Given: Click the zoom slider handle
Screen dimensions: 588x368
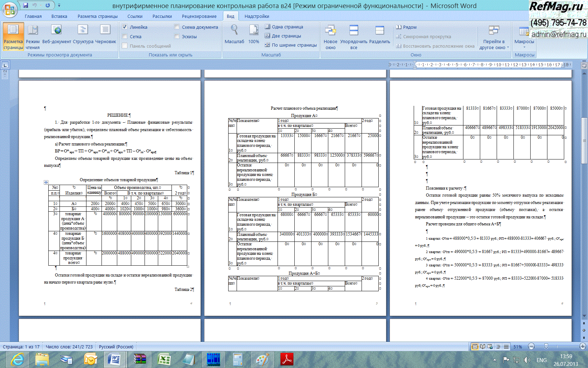Looking at the screenshot, I should (546, 347).
